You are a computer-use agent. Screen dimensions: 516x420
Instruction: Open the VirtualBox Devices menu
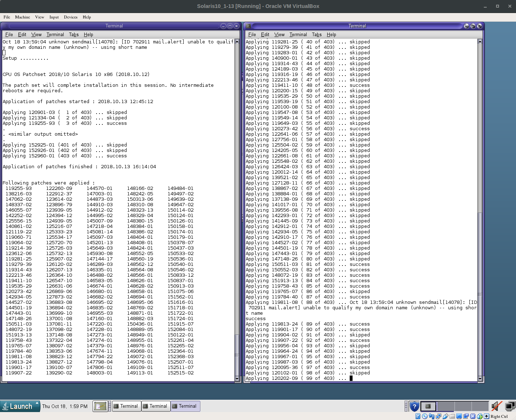click(x=71, y=17)
